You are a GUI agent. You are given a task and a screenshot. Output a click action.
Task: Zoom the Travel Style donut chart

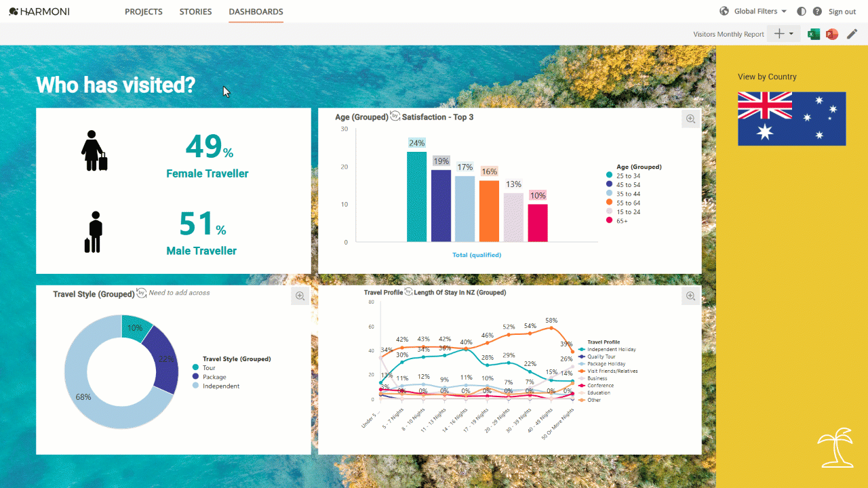click(x=300, y=296)
